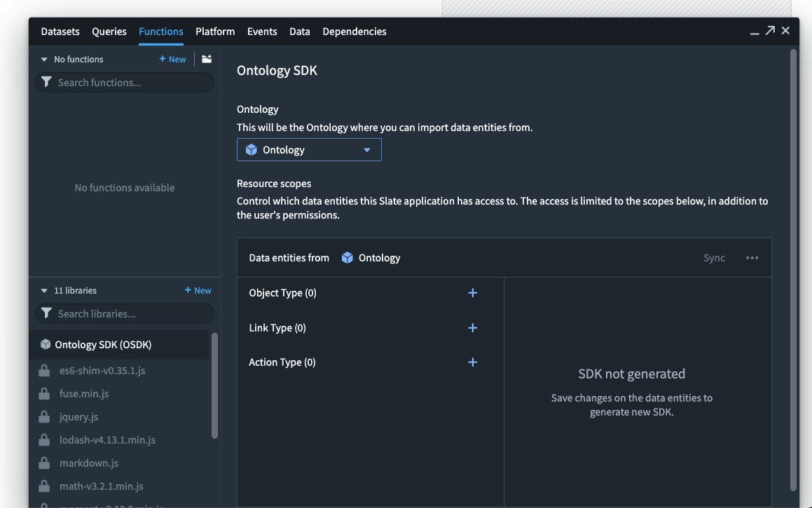
Task: Click the lock icon beside markdown.js
Action: tap(45, 463)
